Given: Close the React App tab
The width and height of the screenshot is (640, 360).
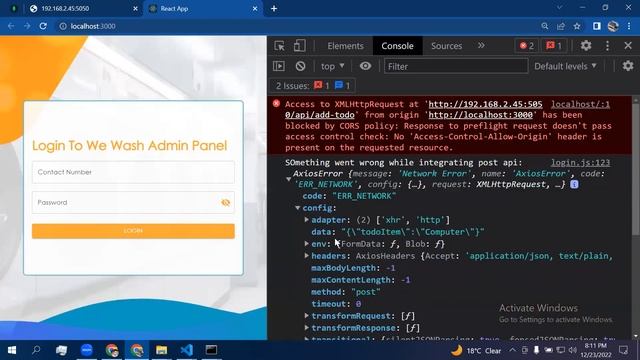Looking at the screenshot, I should coord(255,9).
